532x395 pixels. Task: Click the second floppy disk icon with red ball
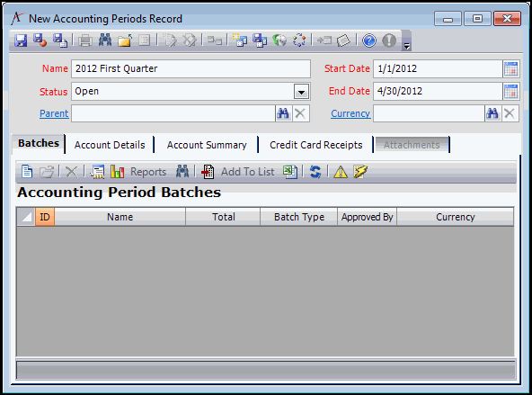point(40,40)
